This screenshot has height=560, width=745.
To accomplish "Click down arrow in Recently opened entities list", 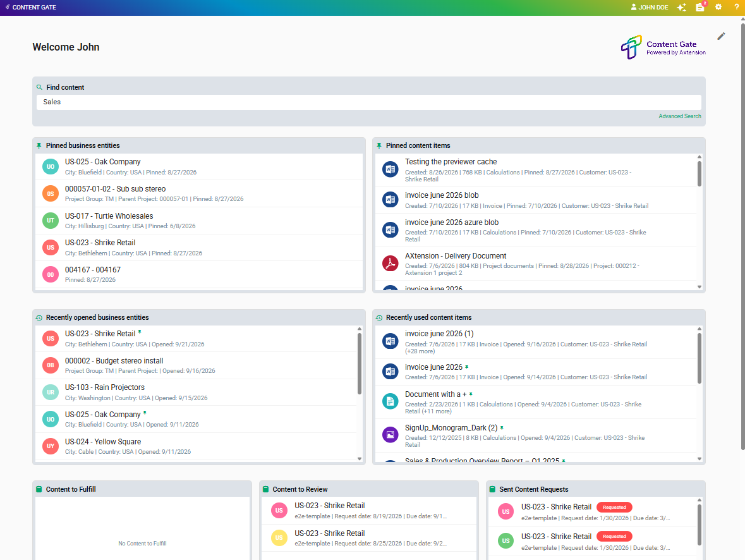I will tap(359, 459).
